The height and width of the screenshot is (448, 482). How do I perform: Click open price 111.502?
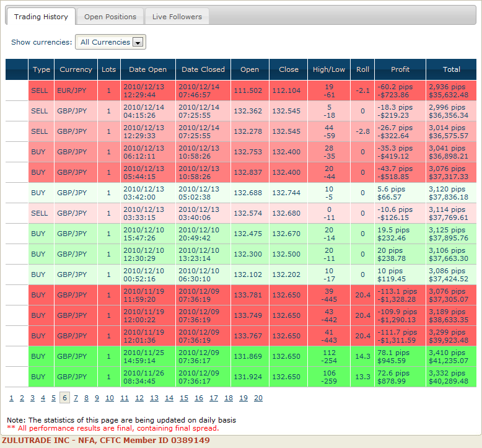click(x=250, y=90)
